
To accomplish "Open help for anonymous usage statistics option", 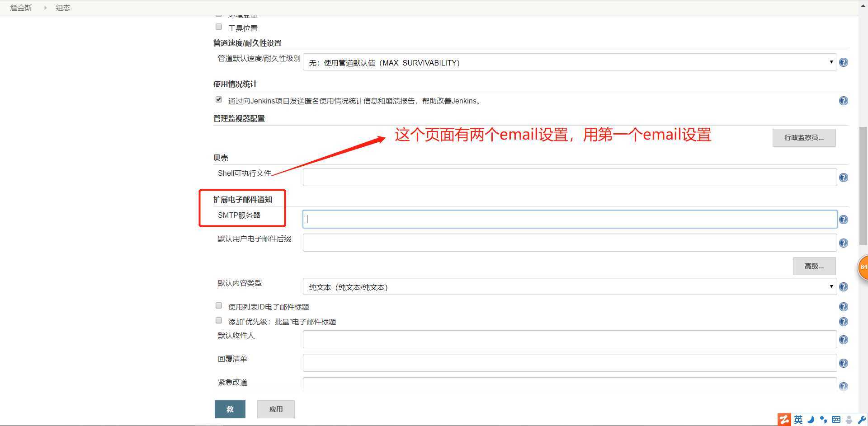I will coord(844,101).
